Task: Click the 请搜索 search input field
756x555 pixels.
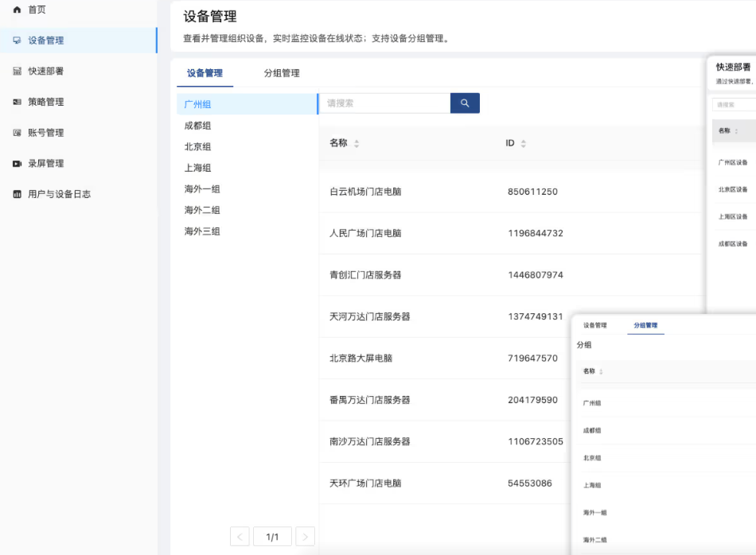Action: (x=385, y=103)
